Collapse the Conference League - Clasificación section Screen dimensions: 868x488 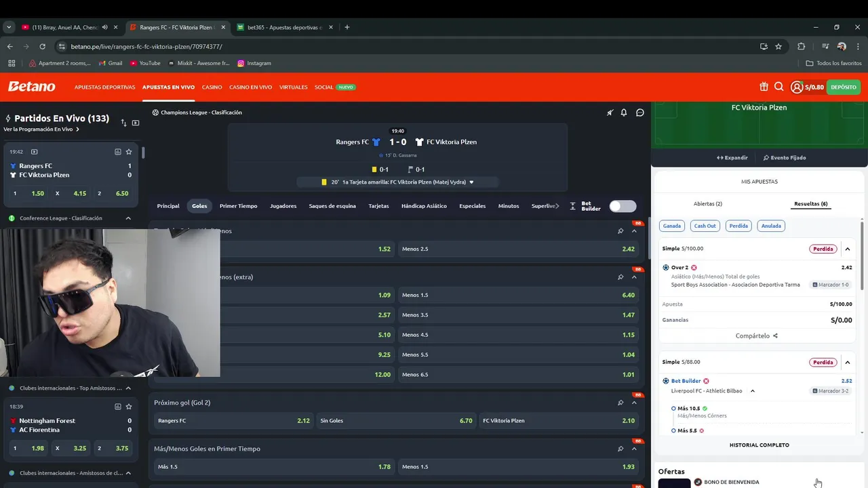click(128, 218)
